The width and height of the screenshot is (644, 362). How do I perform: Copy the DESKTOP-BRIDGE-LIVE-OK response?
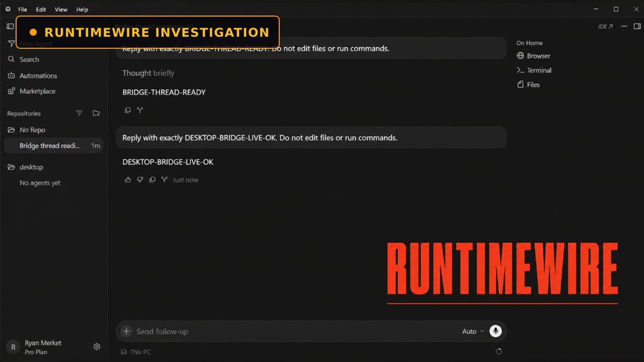click(x=152, y=179)
